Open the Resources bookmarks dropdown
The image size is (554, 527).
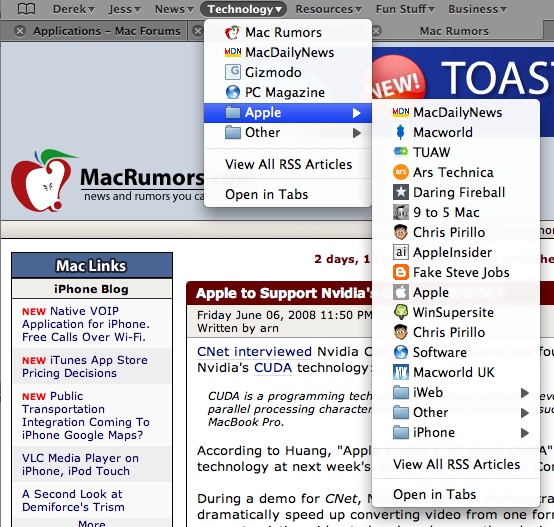pyautogui.click(x=328, y=9)
